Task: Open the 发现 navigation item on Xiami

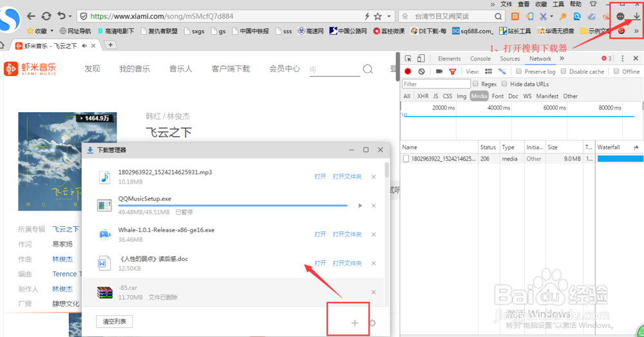Action: 92,69
